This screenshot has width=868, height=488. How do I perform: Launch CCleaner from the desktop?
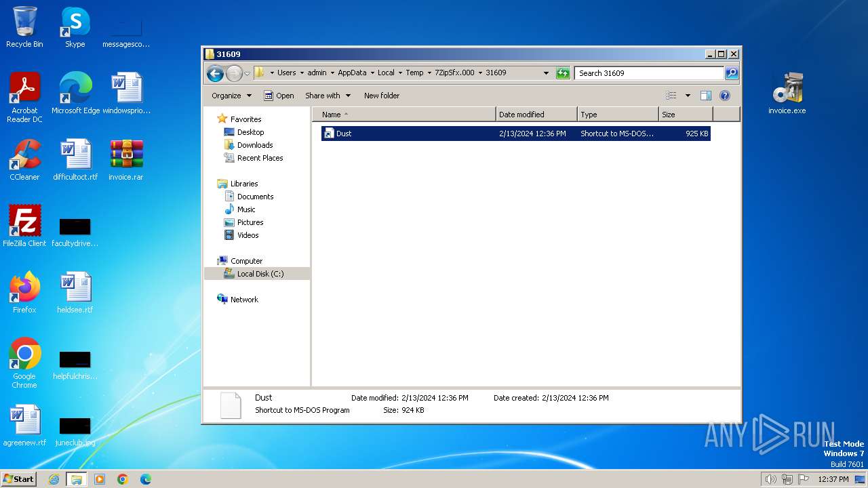coord(24,160)
